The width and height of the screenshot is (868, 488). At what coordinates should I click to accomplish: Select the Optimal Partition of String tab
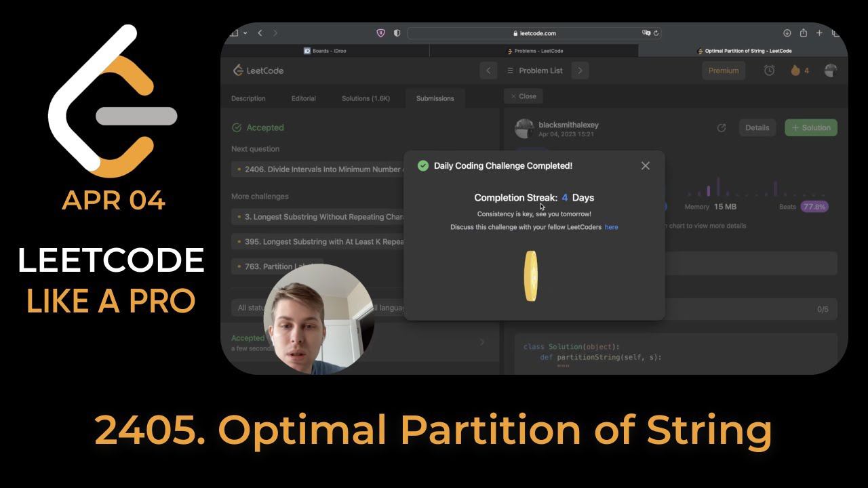[x=743, y=51]
